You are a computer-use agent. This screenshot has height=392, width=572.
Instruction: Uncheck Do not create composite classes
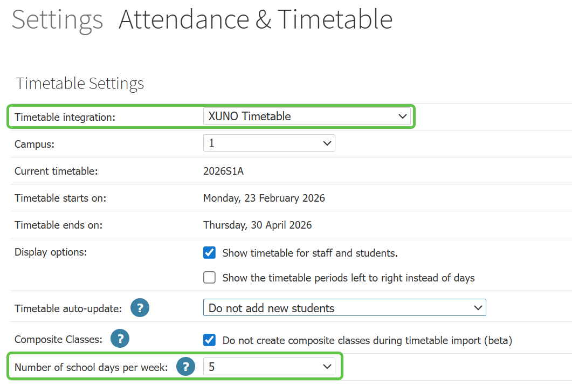pos(209,340)
